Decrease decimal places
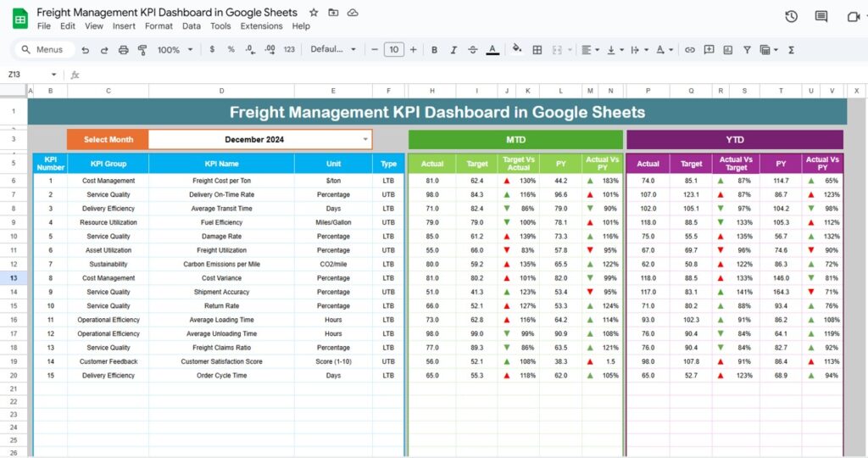868x458 pixels. tap(250, 49)
